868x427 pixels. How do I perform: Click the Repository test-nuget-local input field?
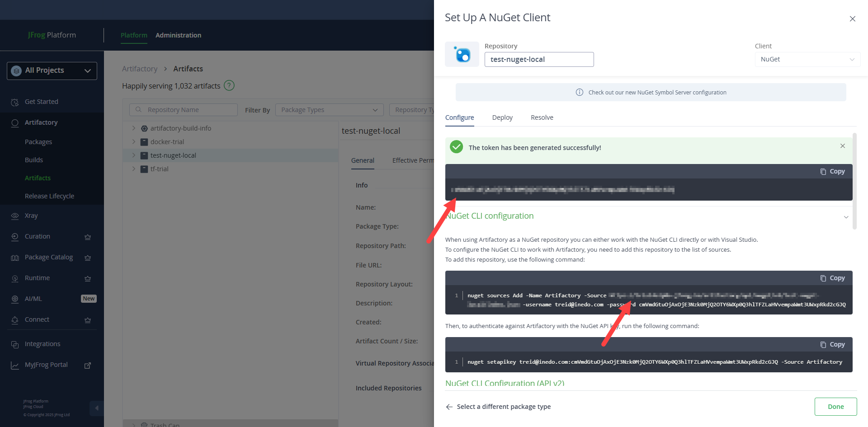point(539,59)
